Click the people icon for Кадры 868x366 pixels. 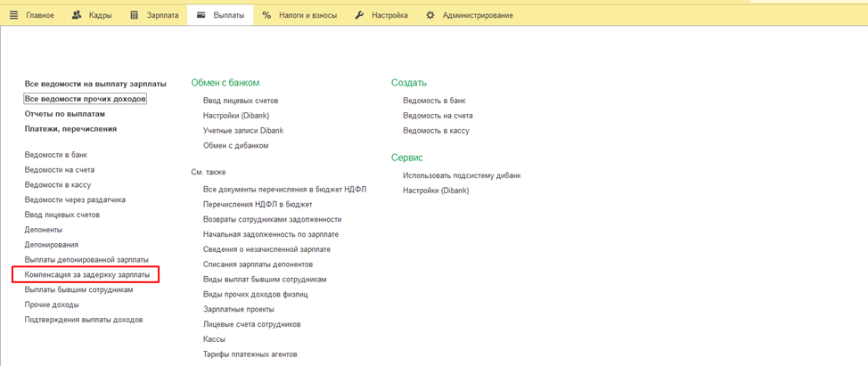(77, 15)
